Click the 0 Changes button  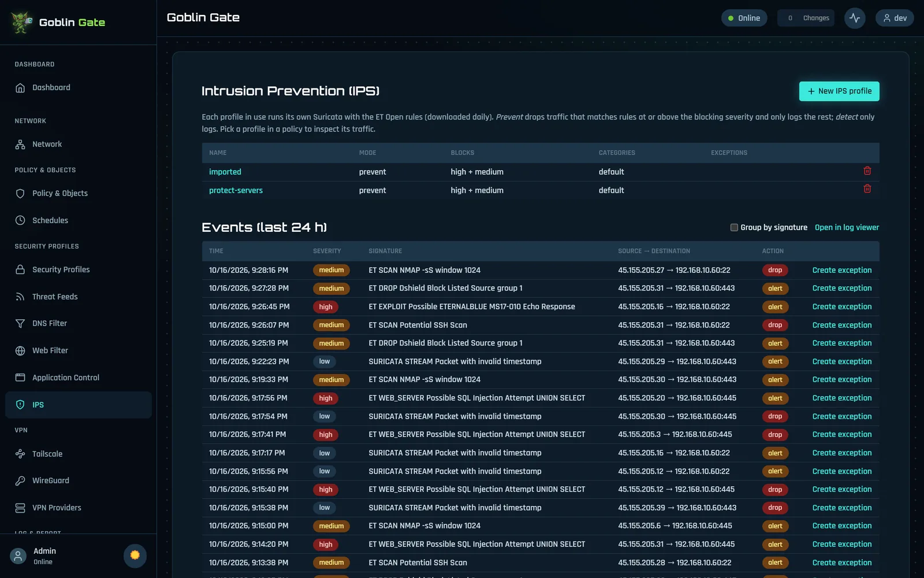point(806,18)
